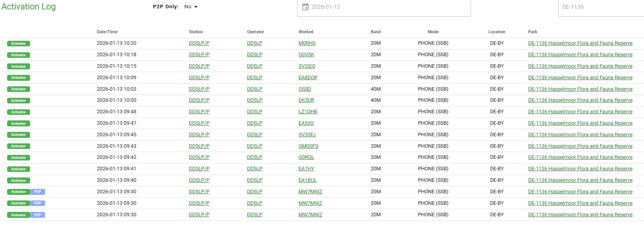
Task: Open the EA8DQP callsign link
Action: tap(308, 78)
